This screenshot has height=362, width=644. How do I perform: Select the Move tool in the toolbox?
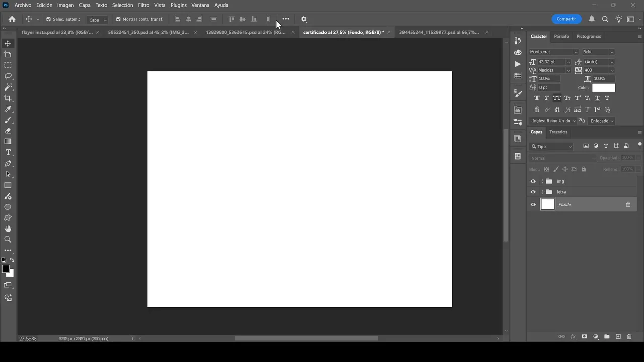pyautogui.click(x=8, y=44)
